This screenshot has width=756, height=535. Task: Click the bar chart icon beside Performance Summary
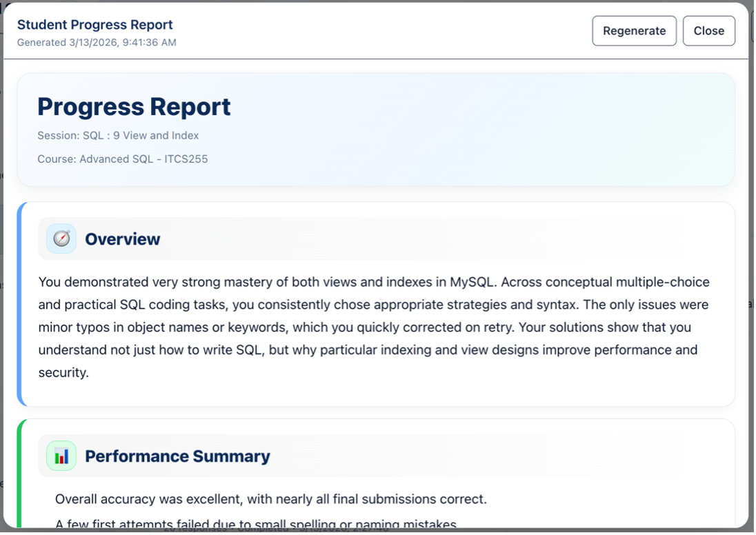[61, 456]
